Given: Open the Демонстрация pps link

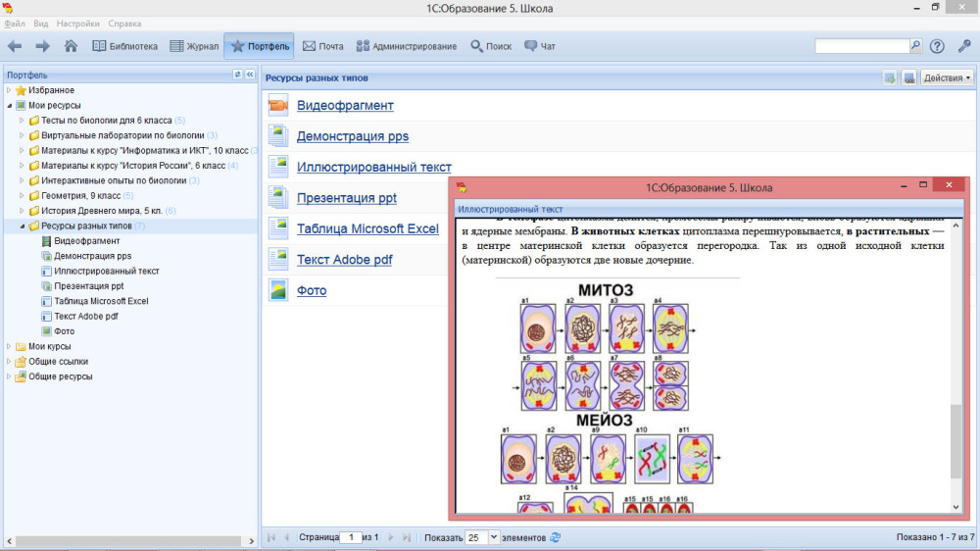Looking at the screenshot, I should pos(353,136).
